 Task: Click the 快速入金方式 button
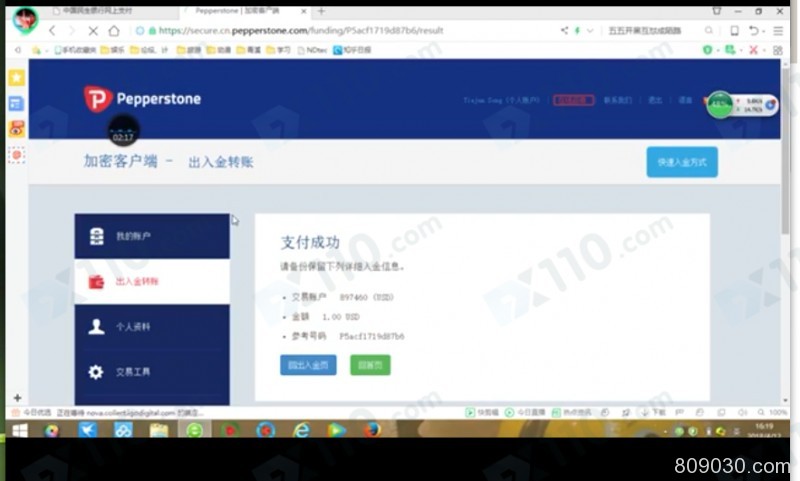tap(681, 162)
